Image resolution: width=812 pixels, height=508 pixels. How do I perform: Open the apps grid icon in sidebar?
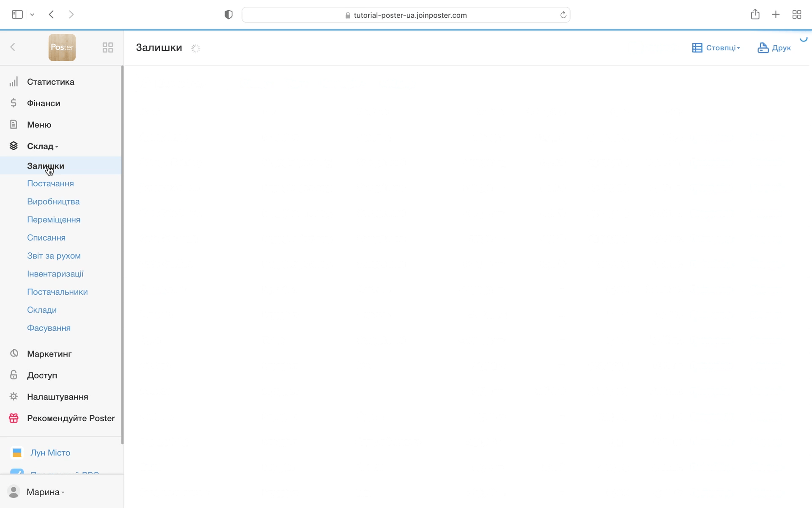108,47
